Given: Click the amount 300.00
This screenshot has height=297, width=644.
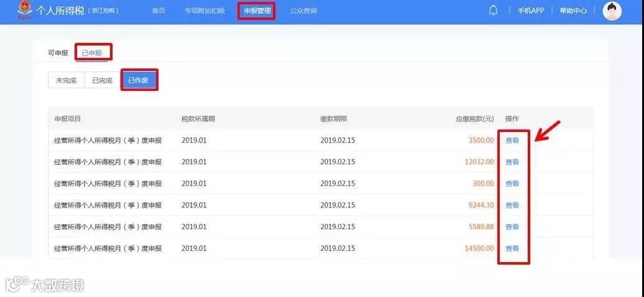Looking at the screenshot, I should 483,184.
